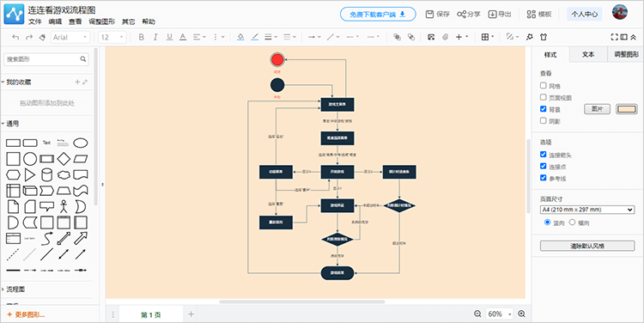The image size is (644, 323).
Task: Select the 竖向 orientation radio
Action: coord(547,222)
